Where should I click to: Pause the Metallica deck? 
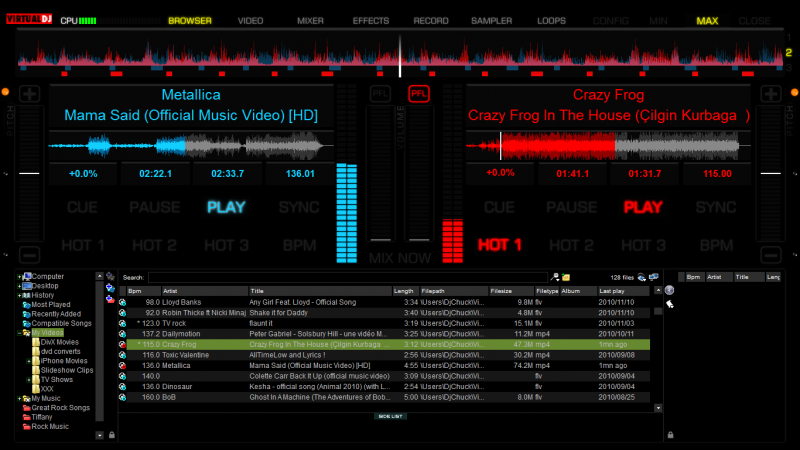(155, 207)
